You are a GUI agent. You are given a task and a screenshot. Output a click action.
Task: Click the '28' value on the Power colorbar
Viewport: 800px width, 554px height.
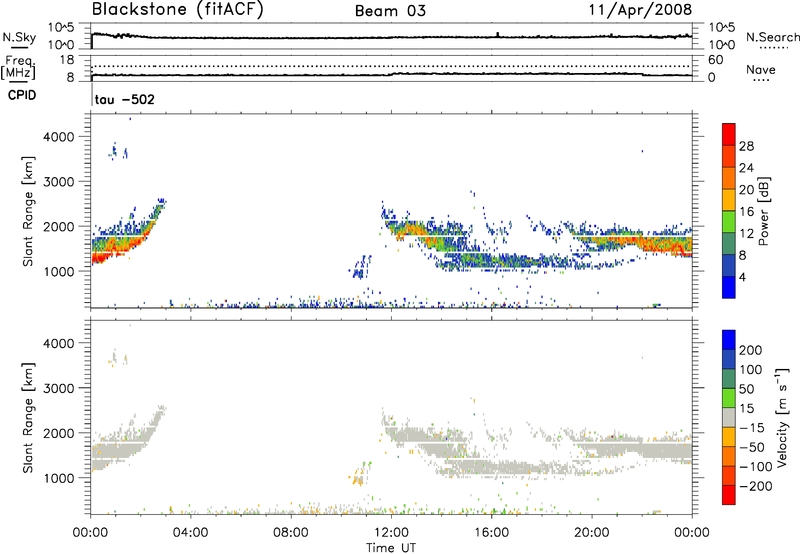(x=746, y=146)
